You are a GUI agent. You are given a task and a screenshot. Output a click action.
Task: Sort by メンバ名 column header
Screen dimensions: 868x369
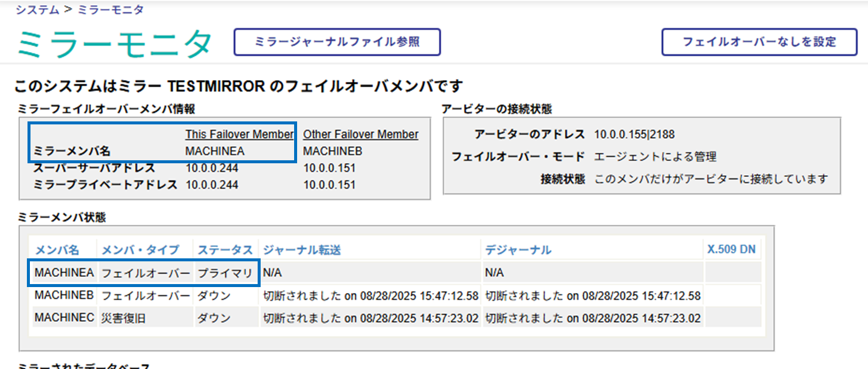pyautogui.click(x=57, y=250)
